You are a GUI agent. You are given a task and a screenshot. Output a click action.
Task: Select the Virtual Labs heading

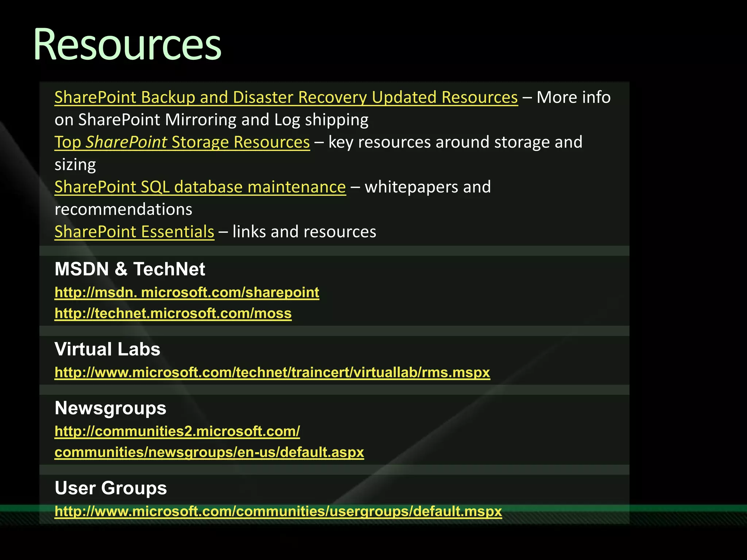(107, 349)
